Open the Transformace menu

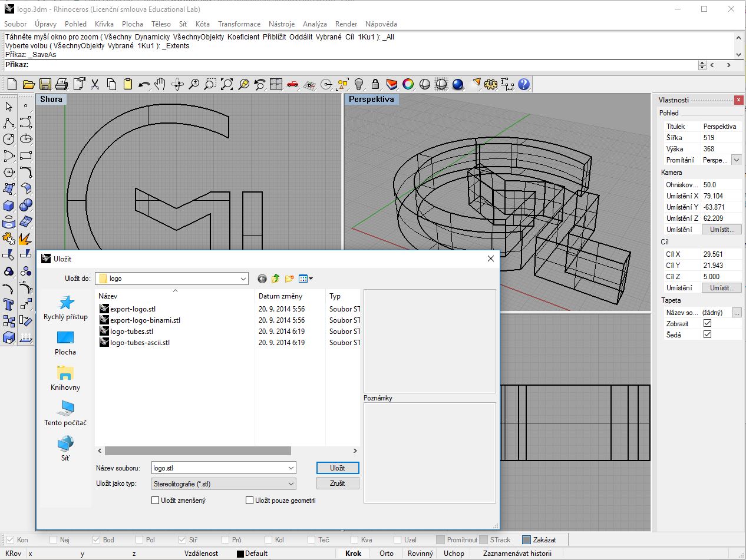click(239, 24)
